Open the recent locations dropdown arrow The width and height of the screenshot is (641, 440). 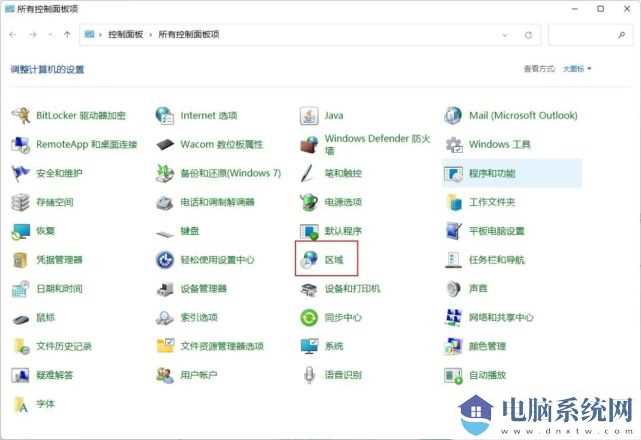point(50,35)
